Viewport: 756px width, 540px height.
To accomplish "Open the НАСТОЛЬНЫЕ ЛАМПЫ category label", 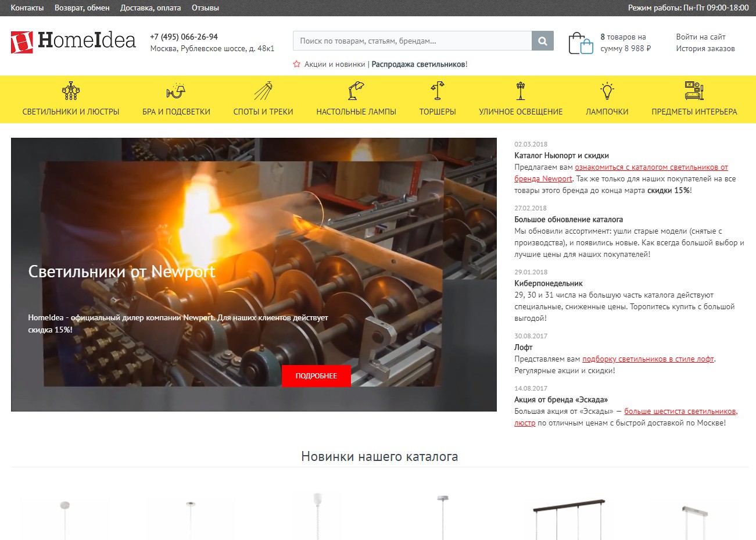I will 356,112.
